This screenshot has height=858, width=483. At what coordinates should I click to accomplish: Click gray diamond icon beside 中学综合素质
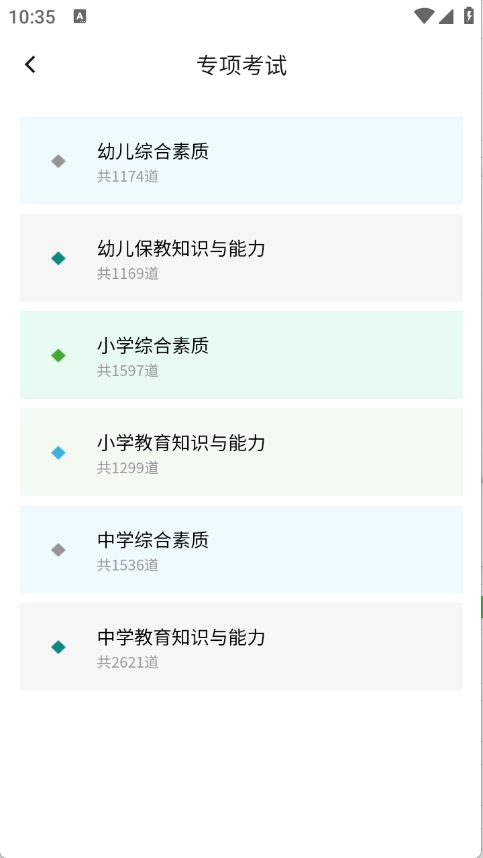(x=59, y=550)
